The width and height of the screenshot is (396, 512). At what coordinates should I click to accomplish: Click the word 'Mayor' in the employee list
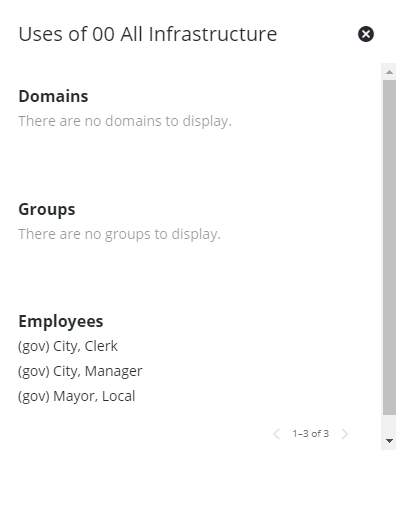click(x=75, y=396)
